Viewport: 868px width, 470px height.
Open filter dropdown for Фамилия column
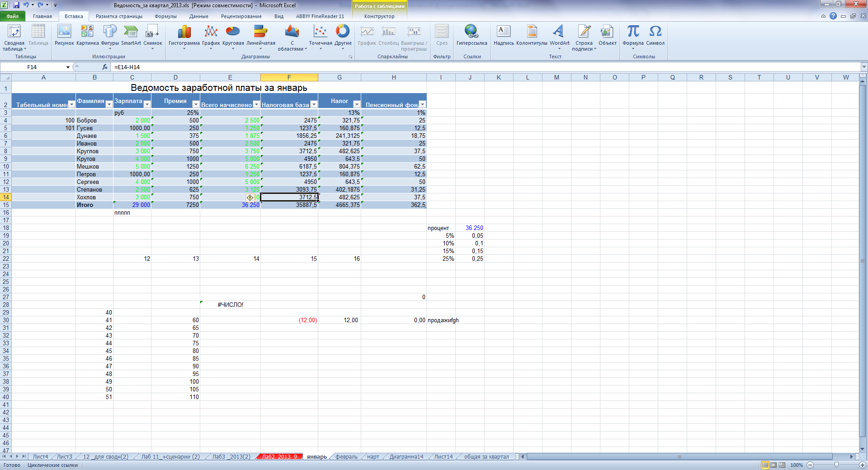click(109, 104)
